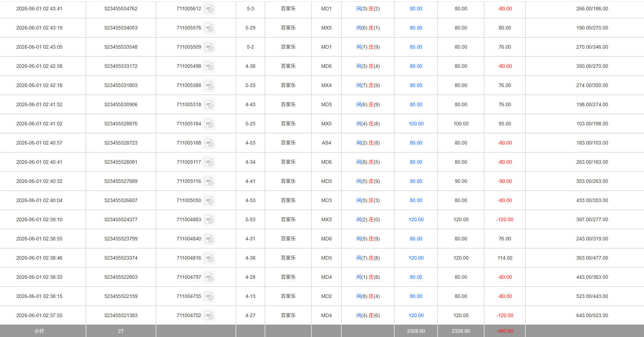The image size is (644, 337).
Task: Click result 闲(2) 庄(0) link
Action: [368, 219]
